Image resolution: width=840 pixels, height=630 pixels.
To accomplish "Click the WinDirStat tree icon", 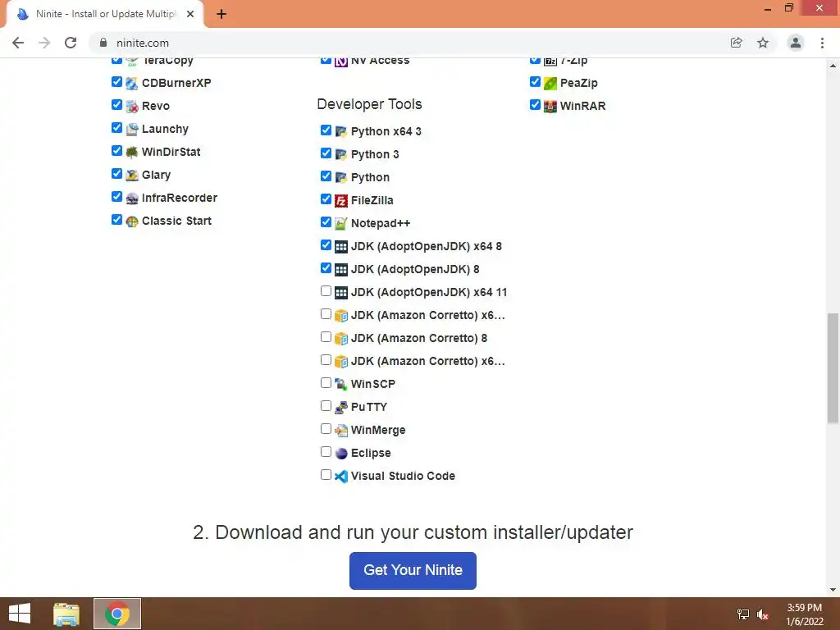I will 132,153.
